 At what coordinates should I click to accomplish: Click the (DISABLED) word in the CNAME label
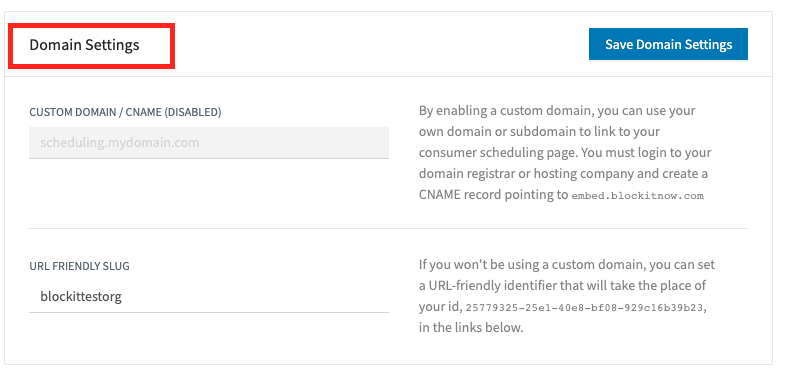[x=193, y=112]
